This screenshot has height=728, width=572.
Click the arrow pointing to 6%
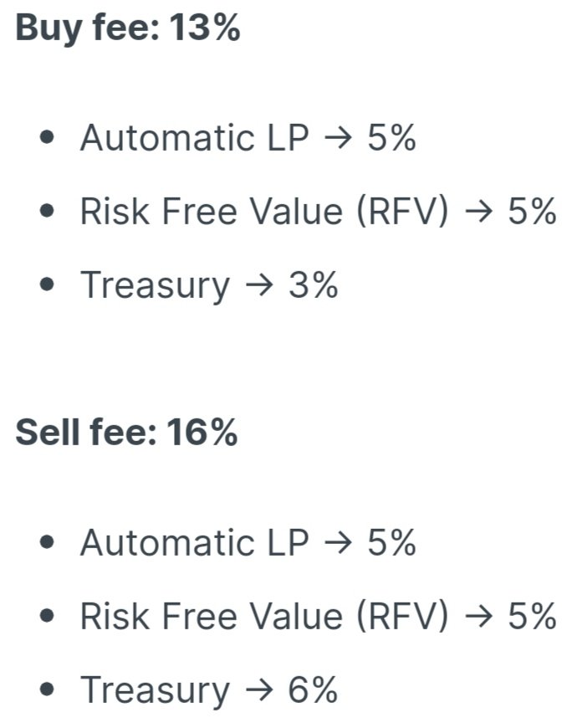[x=259, y=690]
